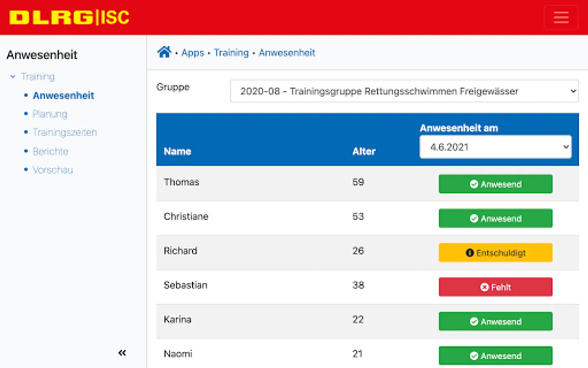Toggle Christiane's Anwesend attendance button
The width and height of the screenshot is (588, 368).
coord(495,218)
